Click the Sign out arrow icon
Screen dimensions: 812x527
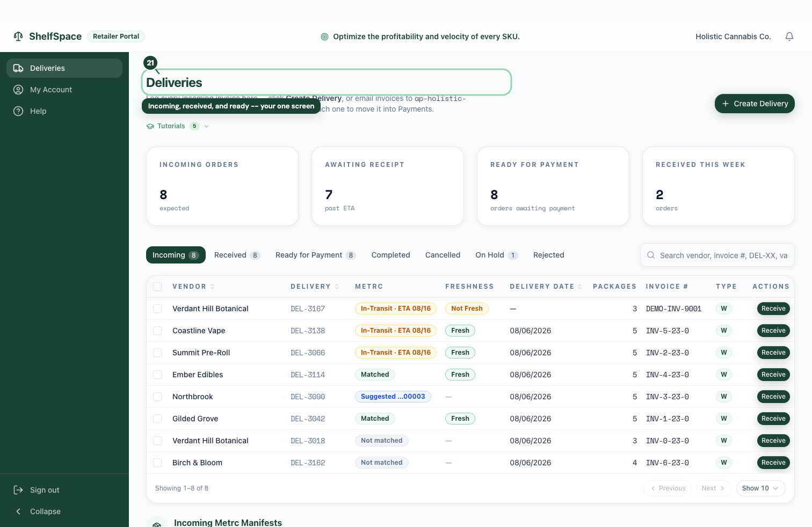[x=18, y=490]
